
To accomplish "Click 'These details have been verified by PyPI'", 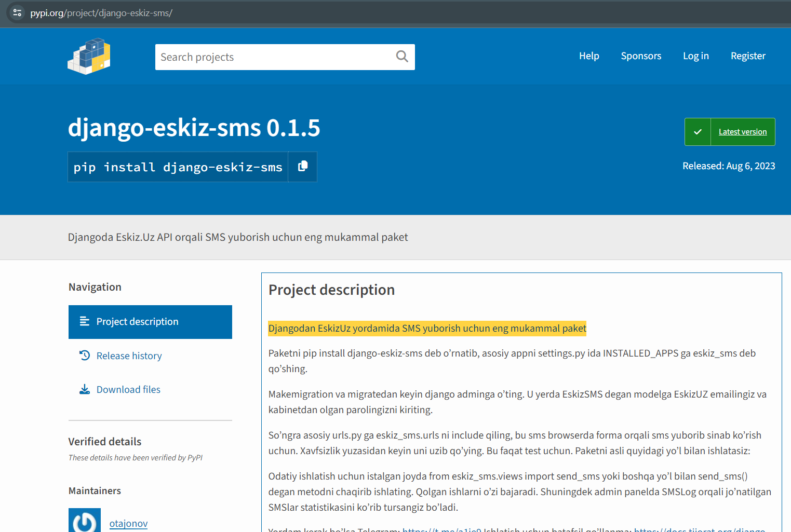I will coord(136,458).
